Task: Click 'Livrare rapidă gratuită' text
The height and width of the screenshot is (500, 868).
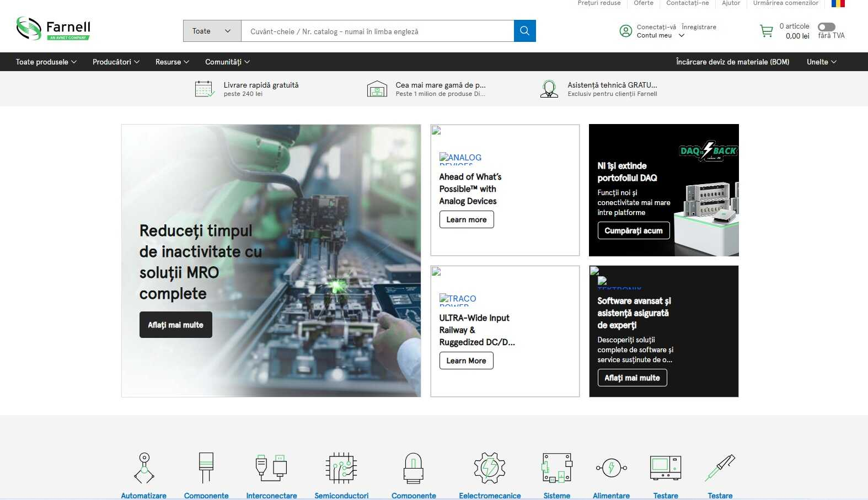Action: [x=261, y=85]
